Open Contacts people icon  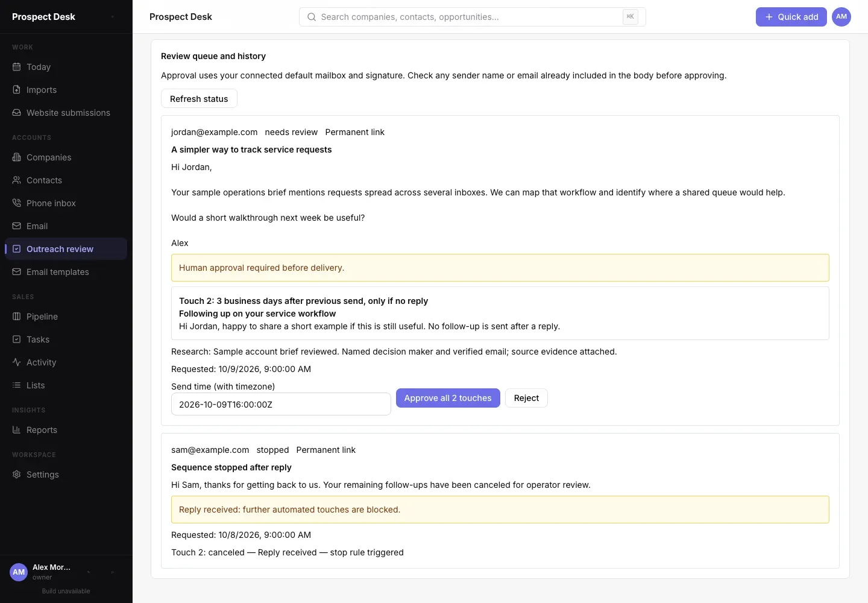[x=17, y=180]
